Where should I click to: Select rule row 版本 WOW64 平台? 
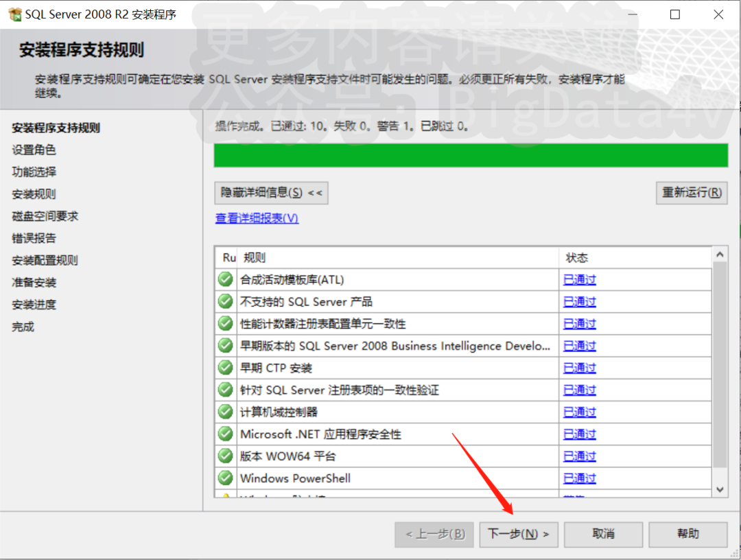463,456
